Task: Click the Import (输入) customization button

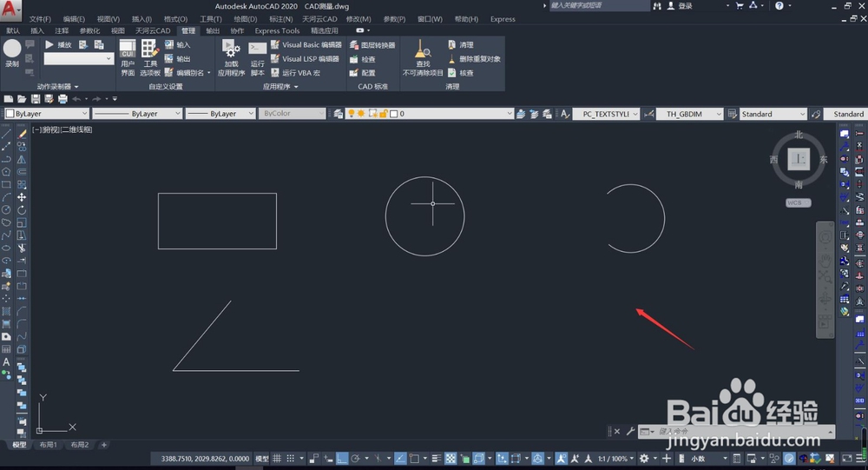Action: 178,44
